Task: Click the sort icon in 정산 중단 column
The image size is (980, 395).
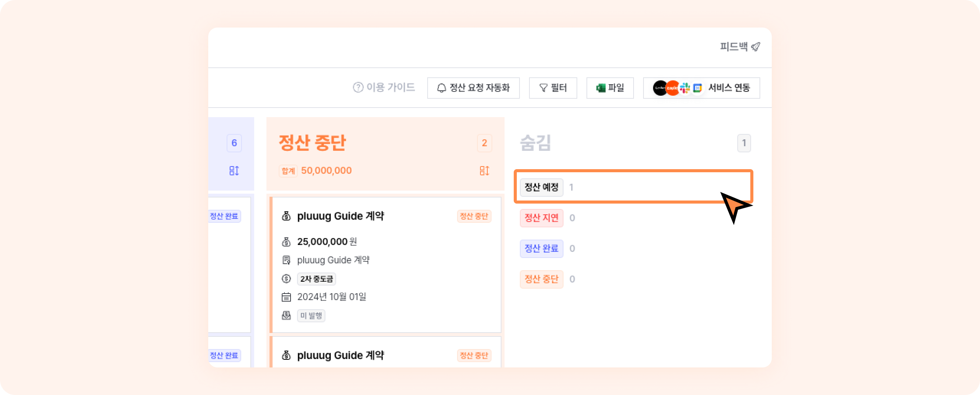Action: pos(484,171)
